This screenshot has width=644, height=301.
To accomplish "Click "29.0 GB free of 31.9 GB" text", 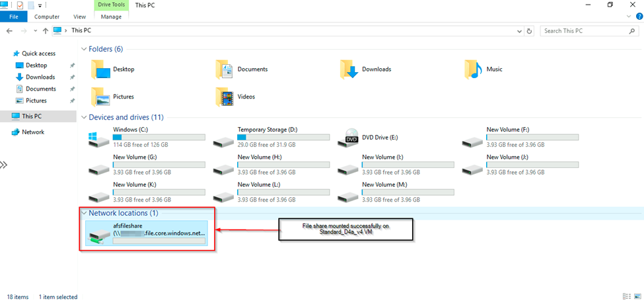I will coord(268,145).
